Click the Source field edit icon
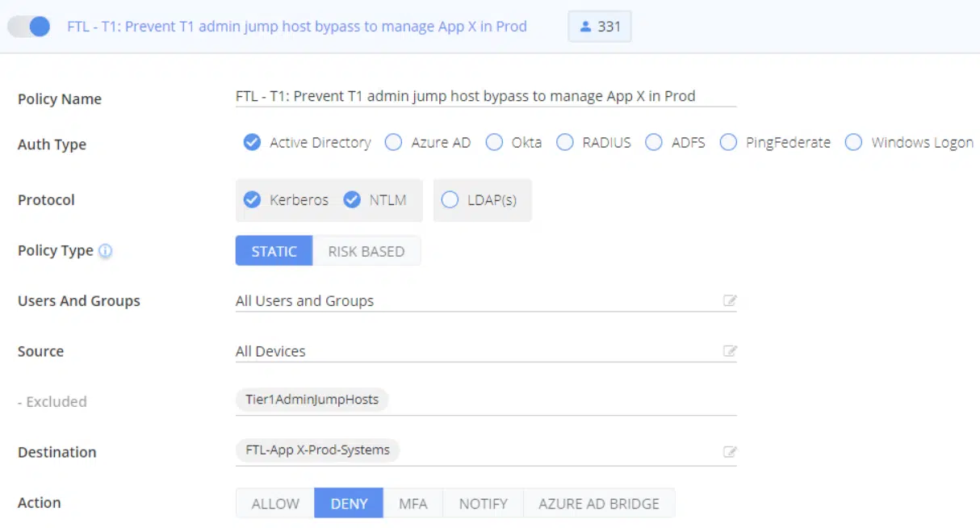This screenshot has width=980, height=528. (730, 351)
